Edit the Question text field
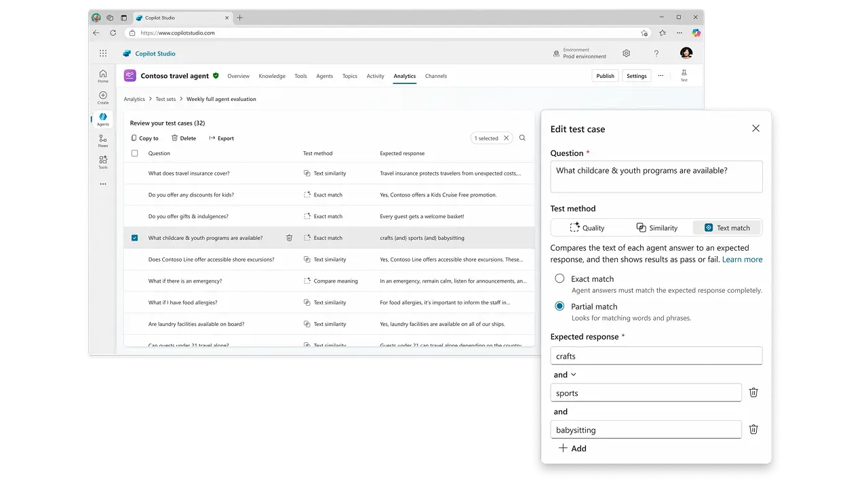Screen dimensions: 868x488 [656, 176]
